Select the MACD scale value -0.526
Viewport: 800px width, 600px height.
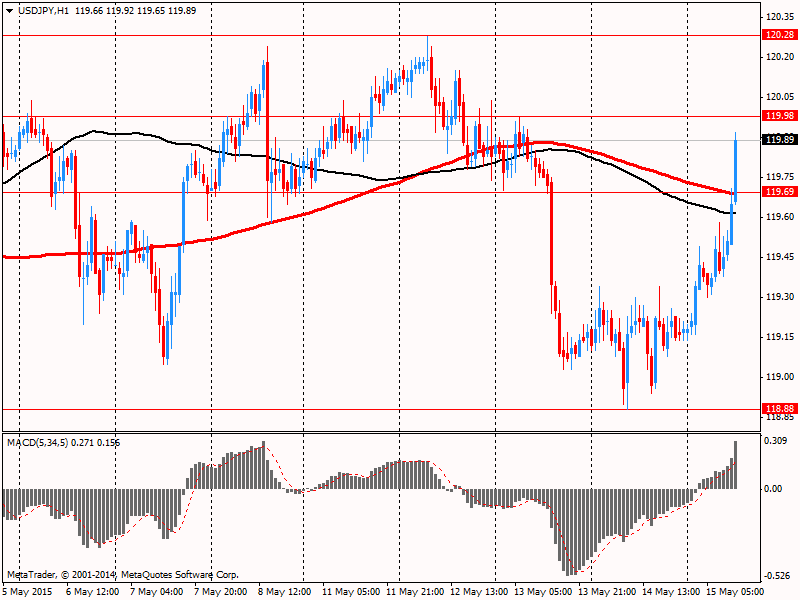[x=776, y=576]
